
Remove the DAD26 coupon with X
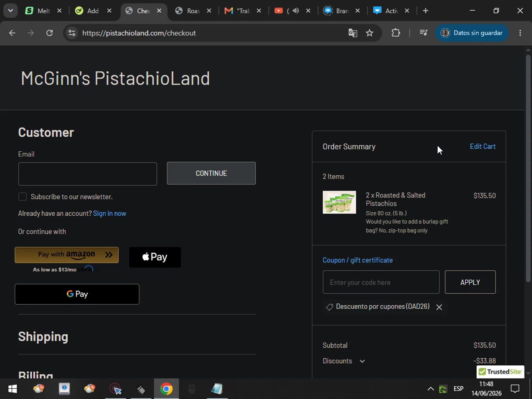439,307
